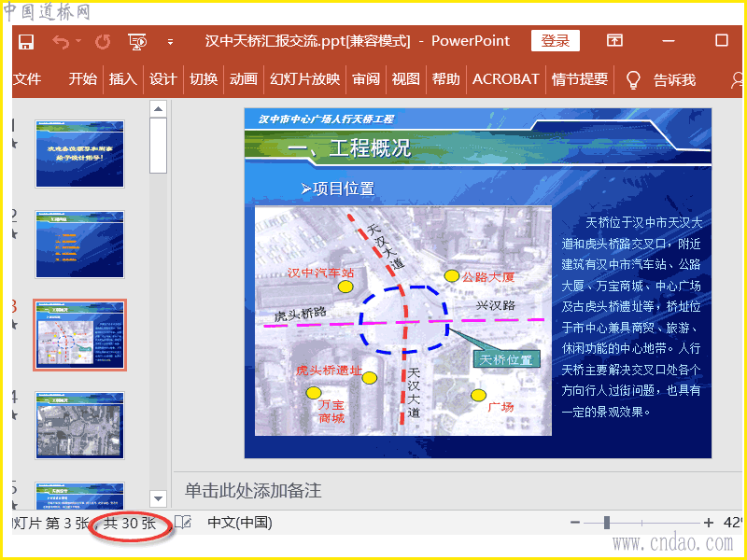The width and height of the screenshot is (747, 560).
Task: Open the 视图 tab
Action: 406,79
